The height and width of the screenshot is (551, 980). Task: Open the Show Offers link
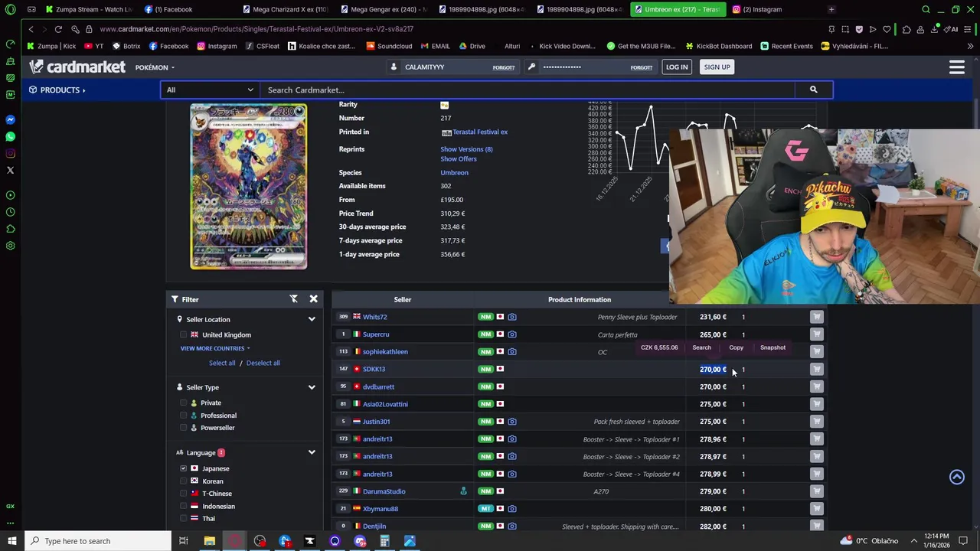point(458,159)
